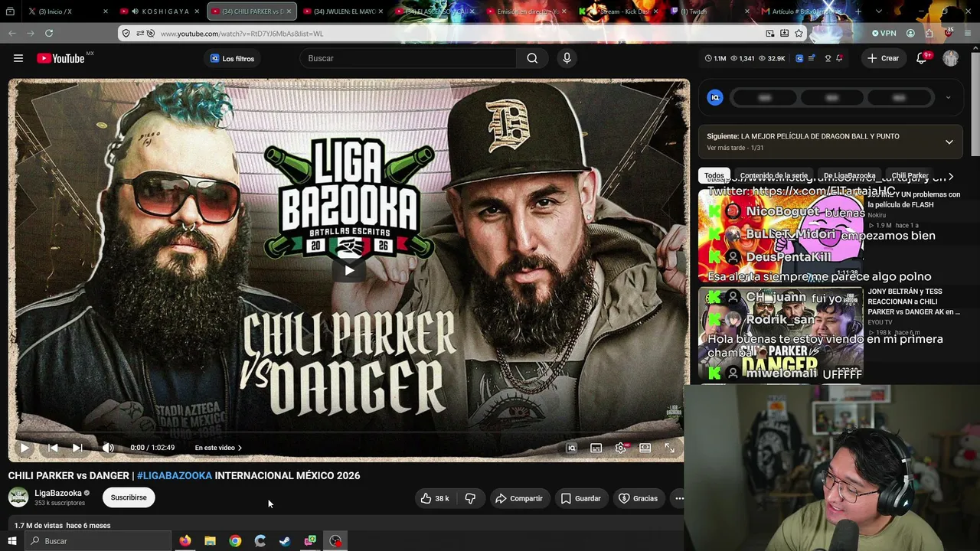The image size is (980, 551).
Task: Open the YouTube guide hamburger menu
Action: 18,58
